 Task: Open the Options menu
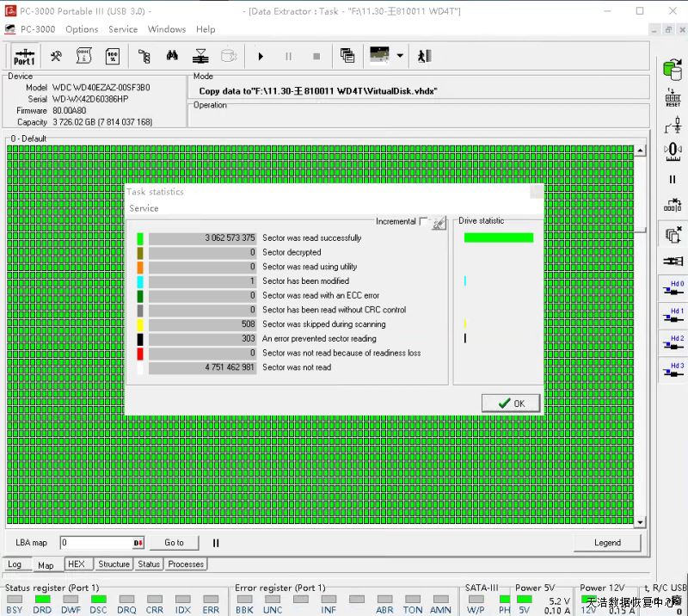pos(82,29)
